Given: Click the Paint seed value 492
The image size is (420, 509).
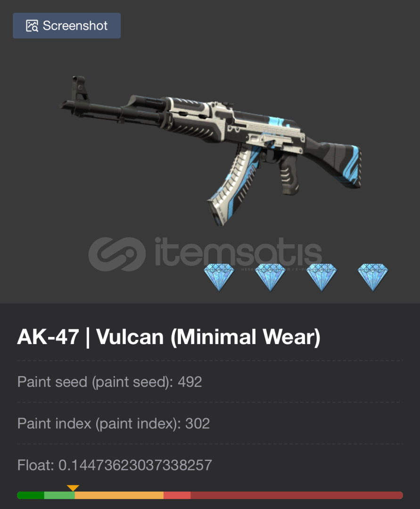Looking at the screenshot, I should (190, 382).
